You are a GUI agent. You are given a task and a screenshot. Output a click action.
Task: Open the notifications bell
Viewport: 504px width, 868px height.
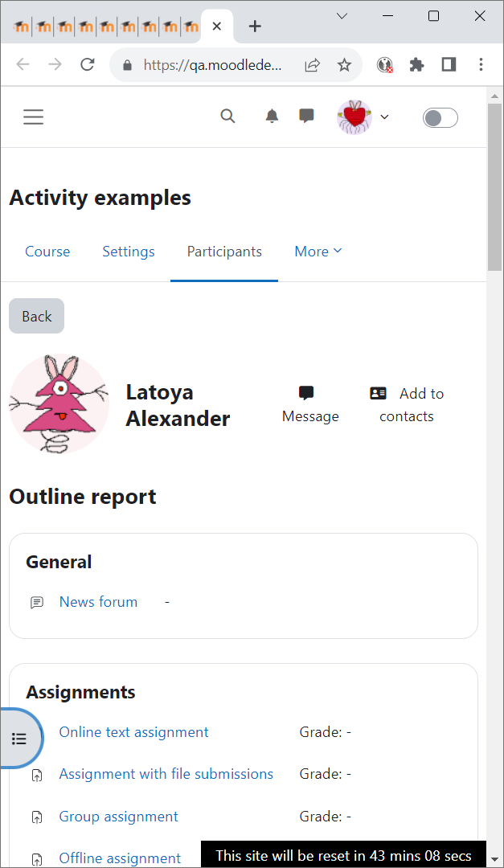pos(272,117)
